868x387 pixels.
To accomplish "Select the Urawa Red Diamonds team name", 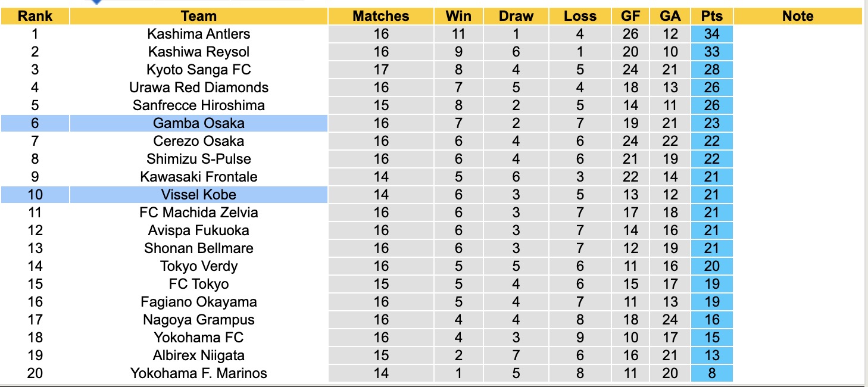I will pyautogui.click(x=199, y=88).
